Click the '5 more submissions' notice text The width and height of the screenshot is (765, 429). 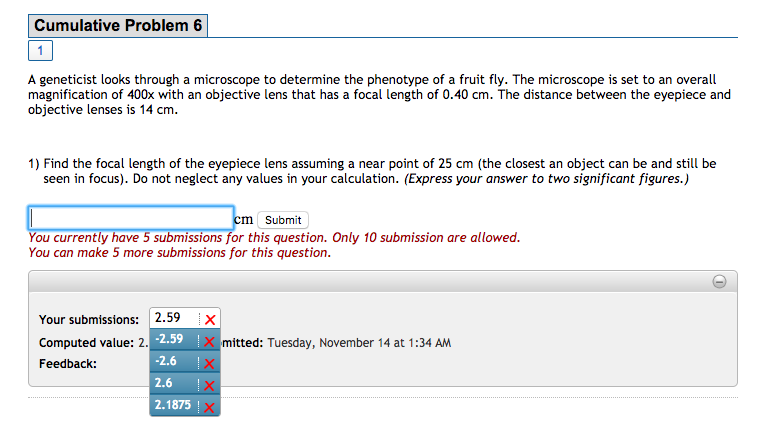[180, 253]
